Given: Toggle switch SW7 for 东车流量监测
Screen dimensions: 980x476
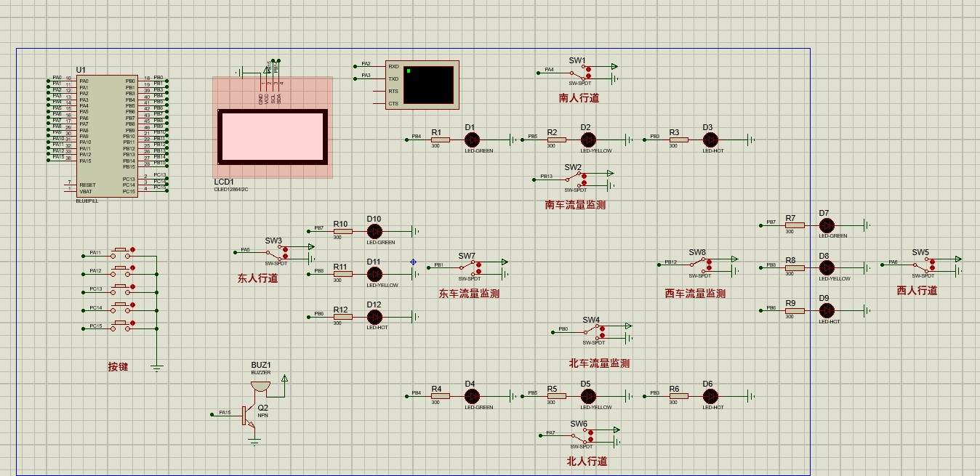Looking at the screenshot, I should (x=469, y=267).
